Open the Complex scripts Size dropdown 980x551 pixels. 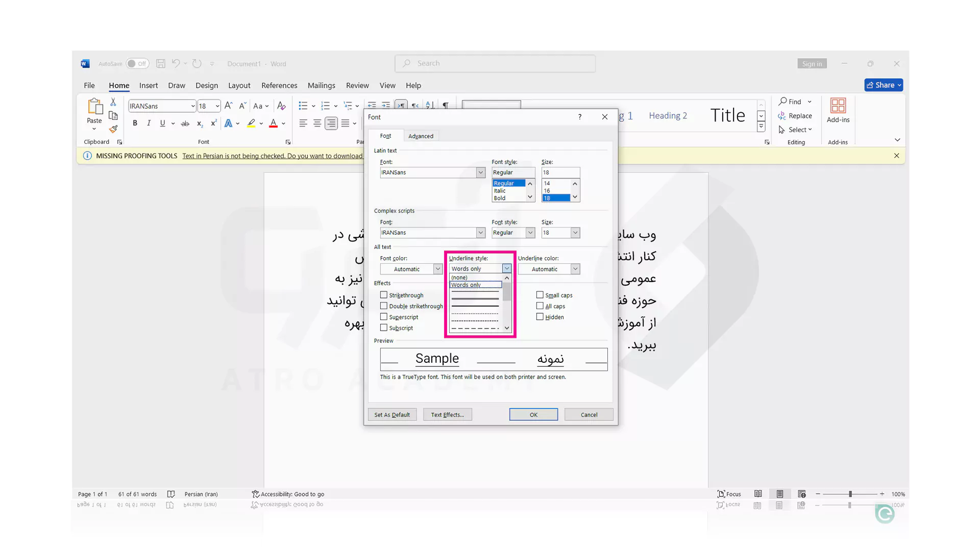click(575, 233)
